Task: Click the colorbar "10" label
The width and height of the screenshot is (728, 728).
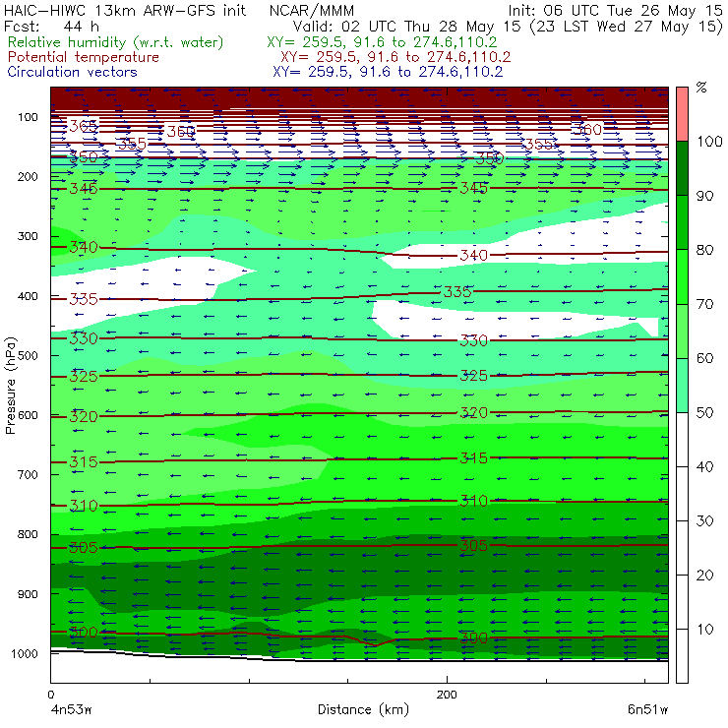Action: tap(704, 630)
